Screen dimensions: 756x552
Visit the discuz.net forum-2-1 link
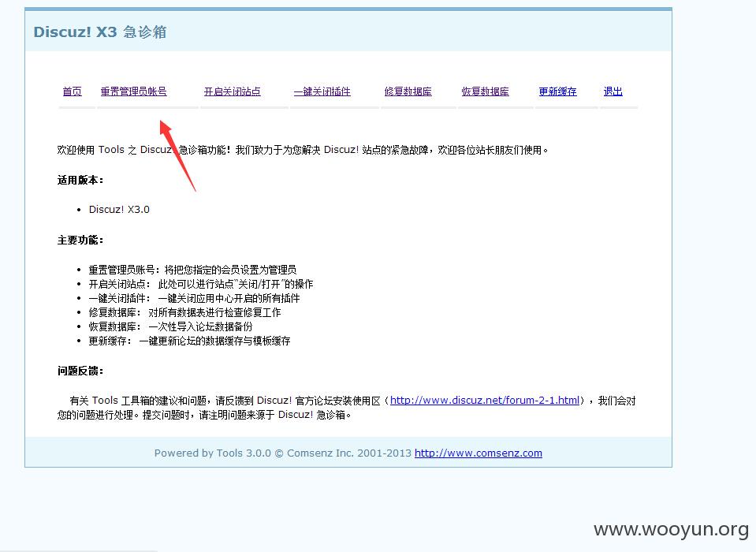click(485, 400)
